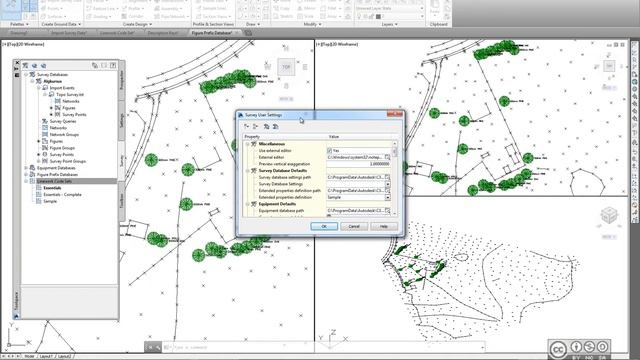Switch to Settings tab in Toolspace
640x360 pixels.
pos(121,121)
